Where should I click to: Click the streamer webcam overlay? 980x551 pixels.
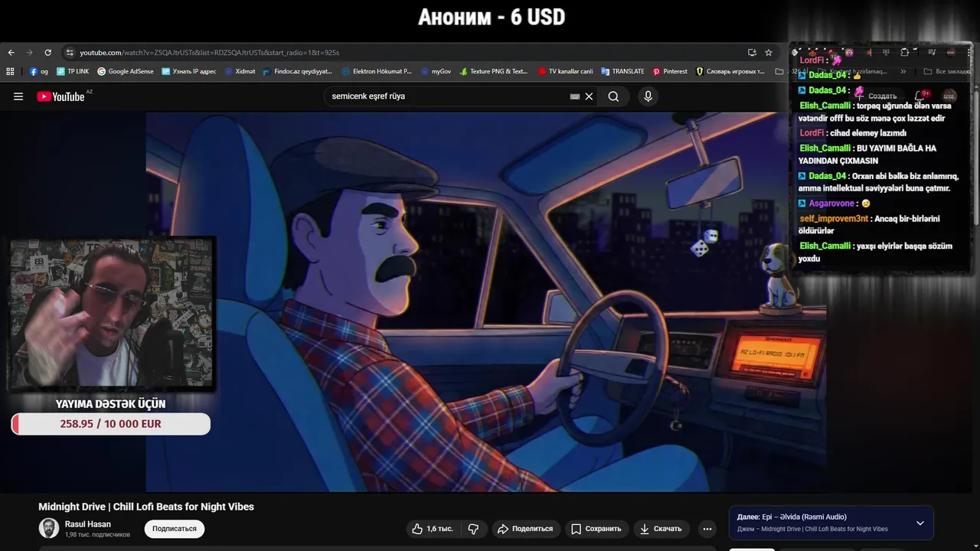(x=111, y=314)
